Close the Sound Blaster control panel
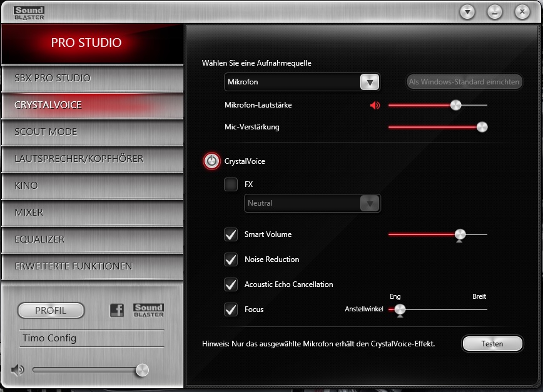The width and height of the screenshot is (543, 392). pos(522,13)
